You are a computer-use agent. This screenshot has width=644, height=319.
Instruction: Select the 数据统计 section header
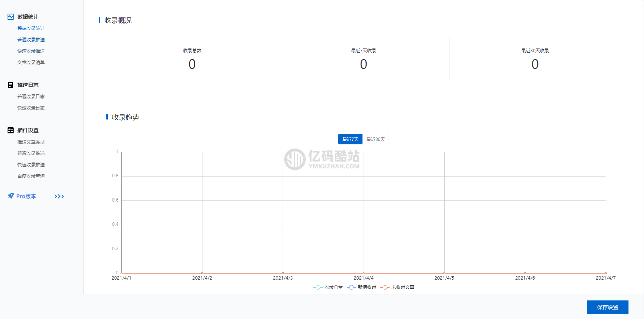(28, 17)
